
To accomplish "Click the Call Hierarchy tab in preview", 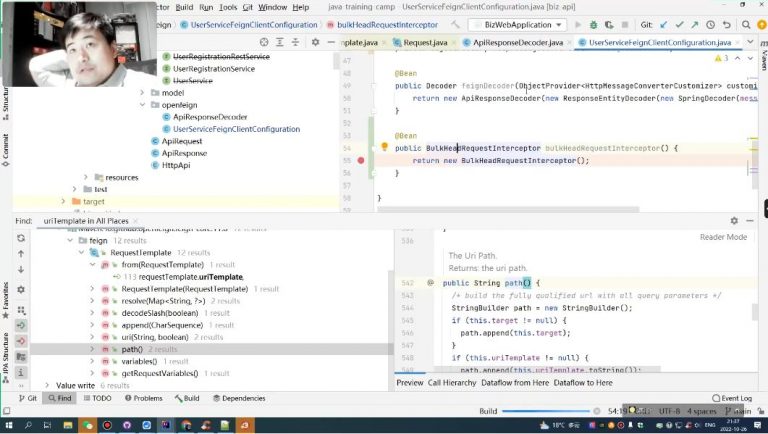I will click(452, 383).
